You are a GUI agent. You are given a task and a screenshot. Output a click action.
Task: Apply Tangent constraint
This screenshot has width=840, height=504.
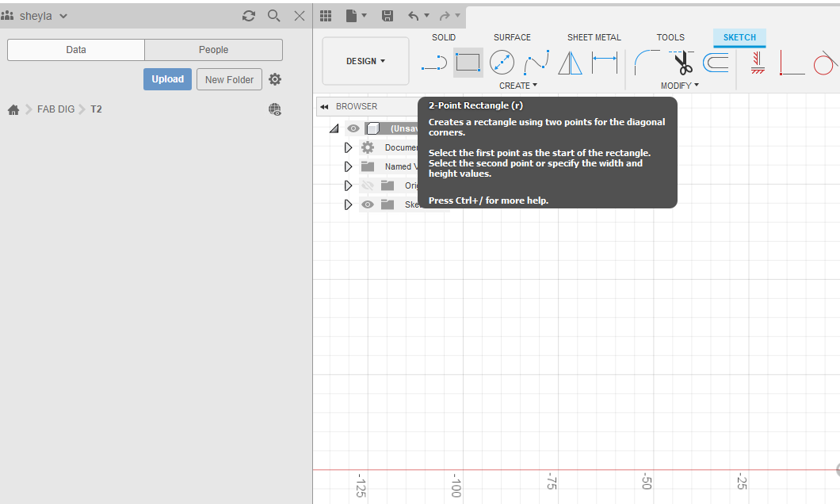824,63
